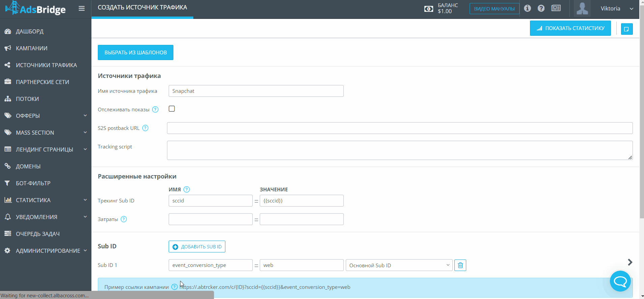Focus the Tracking script textarea
This screenshot has height=299, width=644.
tap(400, 150)
